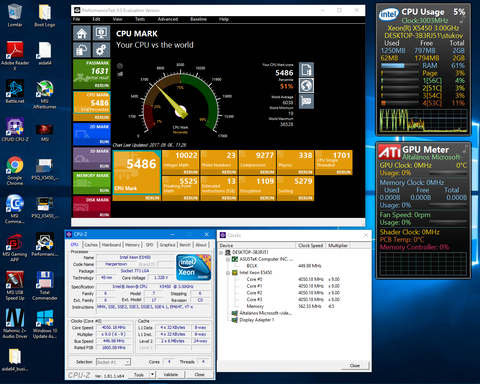
Task: Open the Tools dropdown arrow in CPU-Z
Action: click(152, 375)
